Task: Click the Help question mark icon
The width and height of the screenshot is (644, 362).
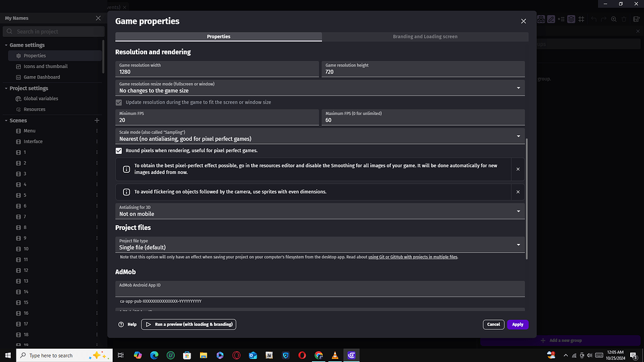Action: [121, 324]
